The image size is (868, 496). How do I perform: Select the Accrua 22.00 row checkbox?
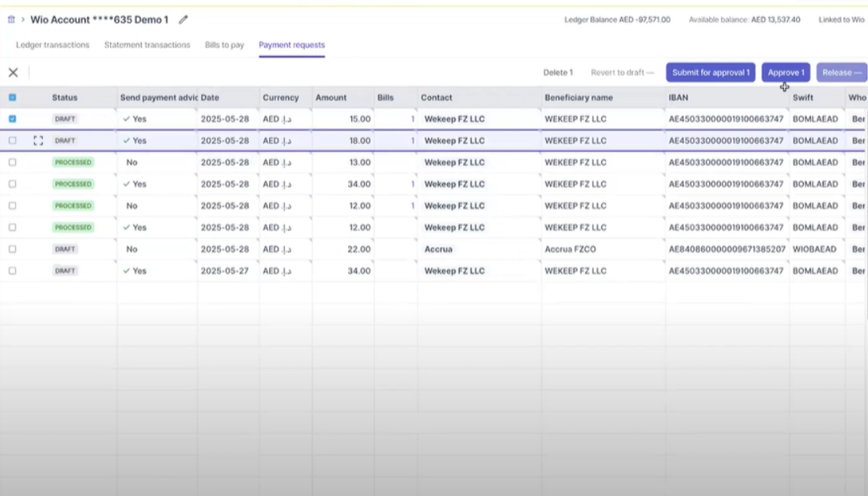click(12, 249)
